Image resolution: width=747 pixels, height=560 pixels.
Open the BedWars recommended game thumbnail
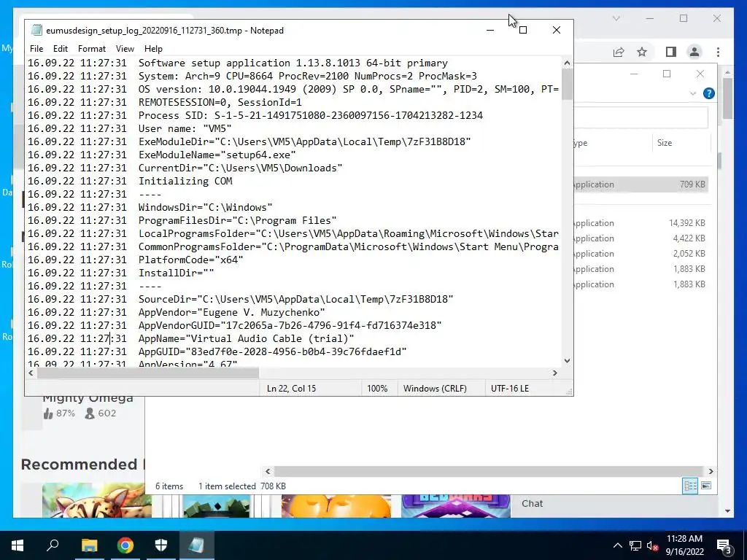[455, 506]
